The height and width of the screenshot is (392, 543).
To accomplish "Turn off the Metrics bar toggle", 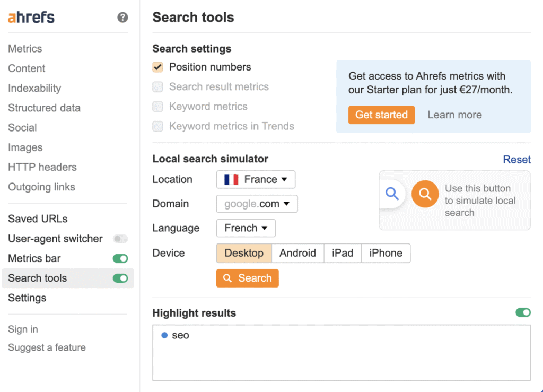I will pyautogui.click(x=120, y=258).
